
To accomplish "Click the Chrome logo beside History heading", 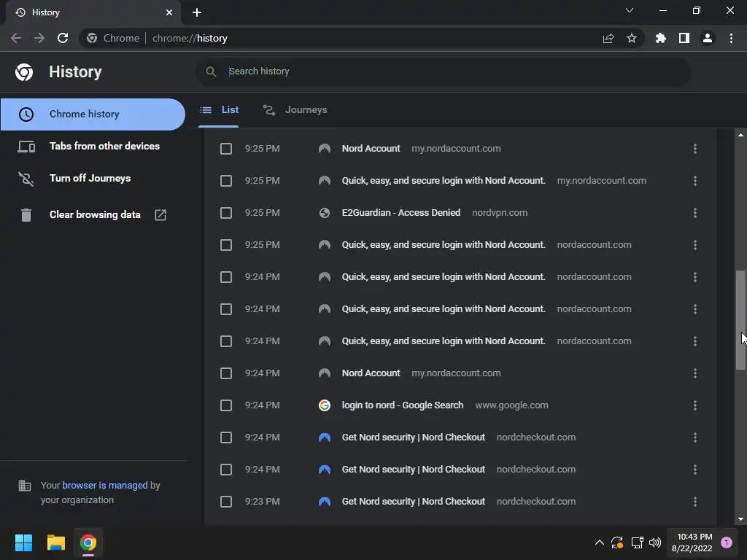I will point(24,72).
